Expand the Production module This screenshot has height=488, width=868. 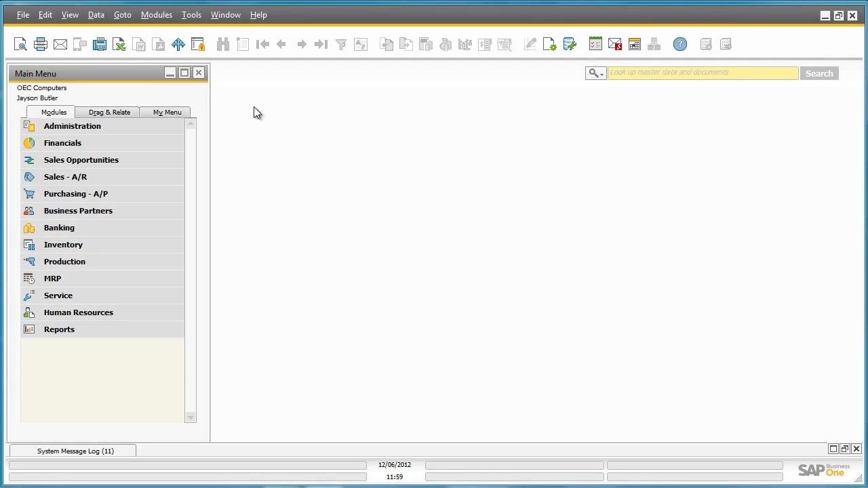(102, 262)
